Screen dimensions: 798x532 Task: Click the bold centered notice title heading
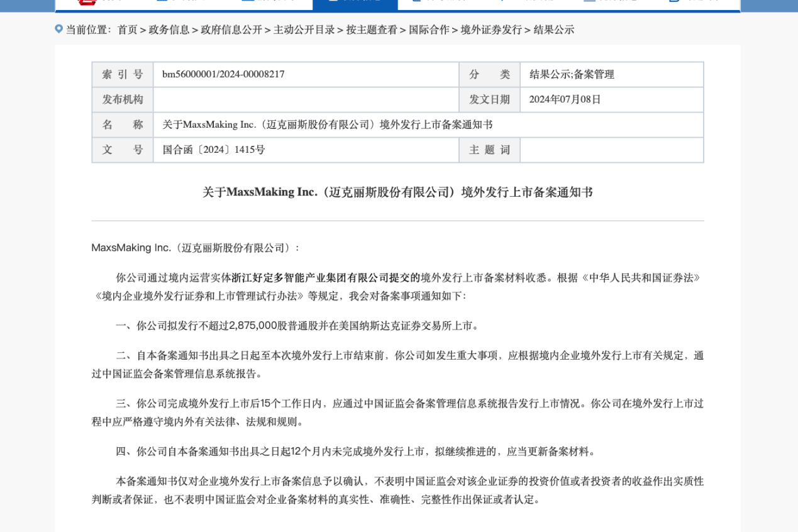point(397,192)
